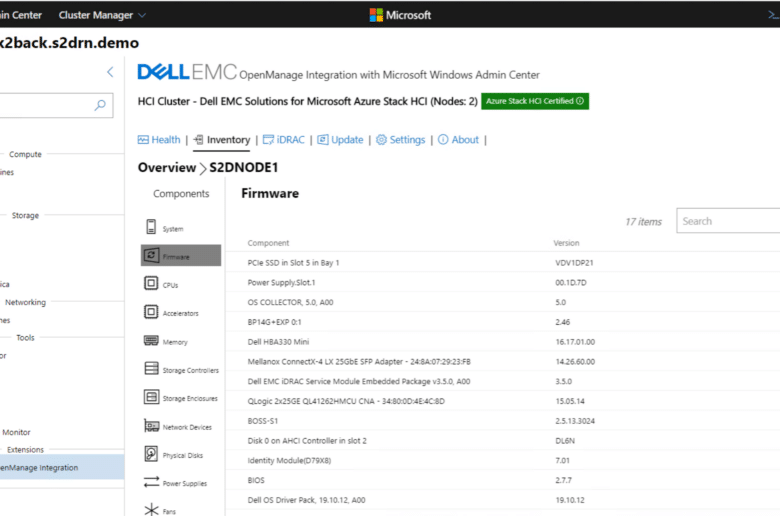
Task: Click the Dell EMC logo
Action: 187,72
